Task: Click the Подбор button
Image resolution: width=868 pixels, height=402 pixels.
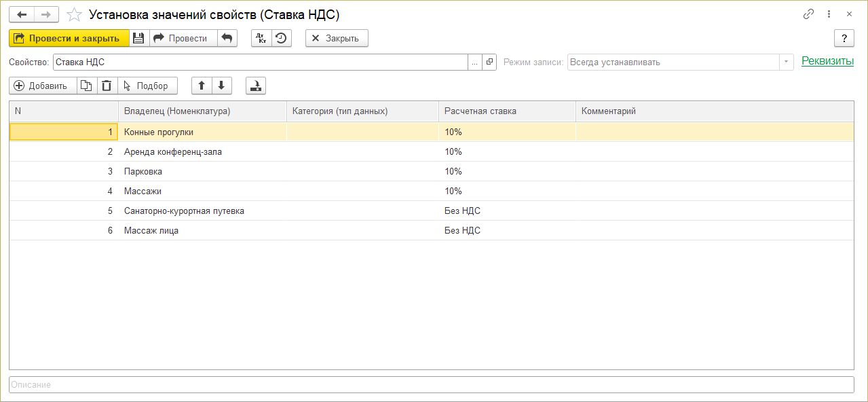Action: (147, 86)
